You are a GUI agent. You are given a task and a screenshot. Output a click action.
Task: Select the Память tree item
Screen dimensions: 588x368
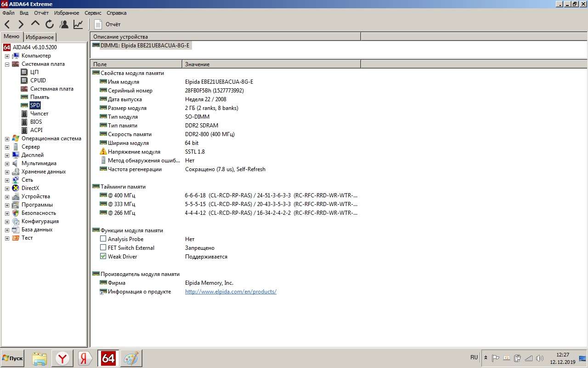coord(40,97)
